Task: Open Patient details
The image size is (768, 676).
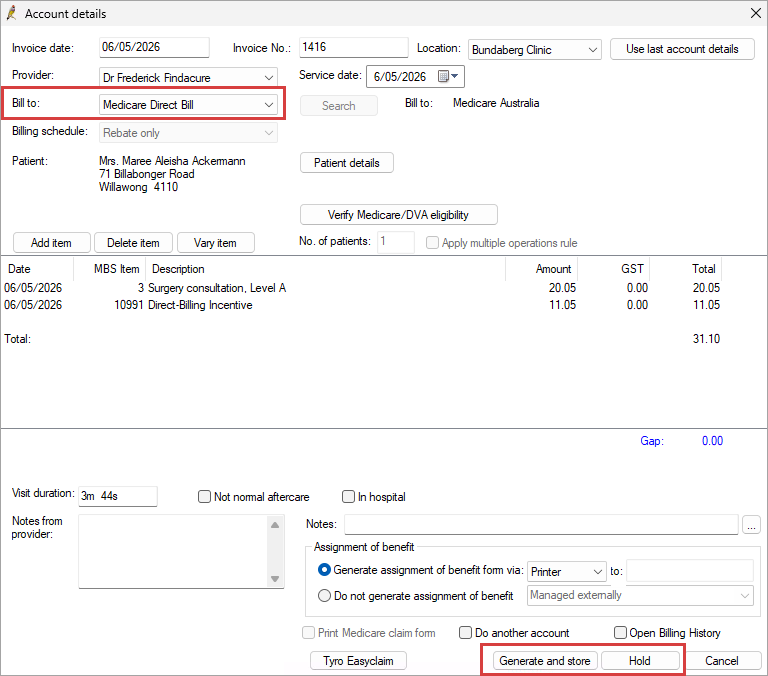Action: [346, 163]
